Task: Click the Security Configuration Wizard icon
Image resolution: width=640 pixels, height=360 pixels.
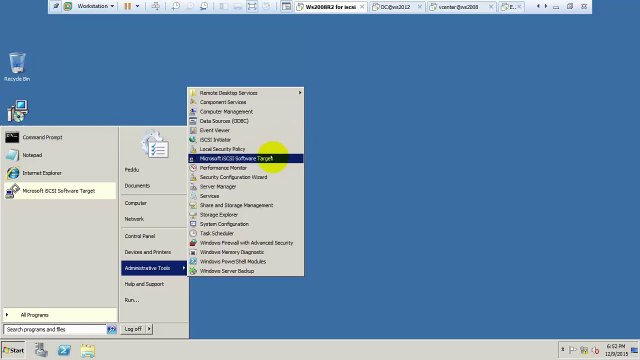Action: point(193,177)
